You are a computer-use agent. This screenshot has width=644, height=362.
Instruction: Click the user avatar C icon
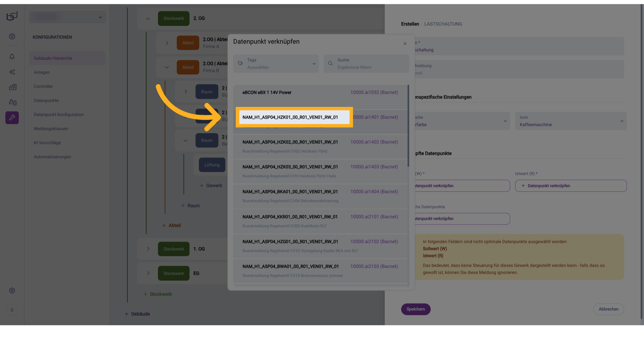click(x=12, y=310)
